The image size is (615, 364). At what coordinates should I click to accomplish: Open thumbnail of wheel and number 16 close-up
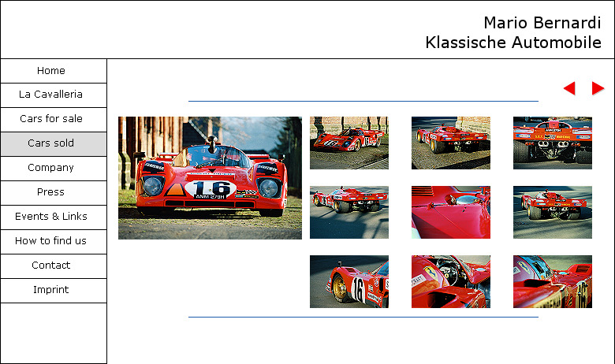pos(349,281)
